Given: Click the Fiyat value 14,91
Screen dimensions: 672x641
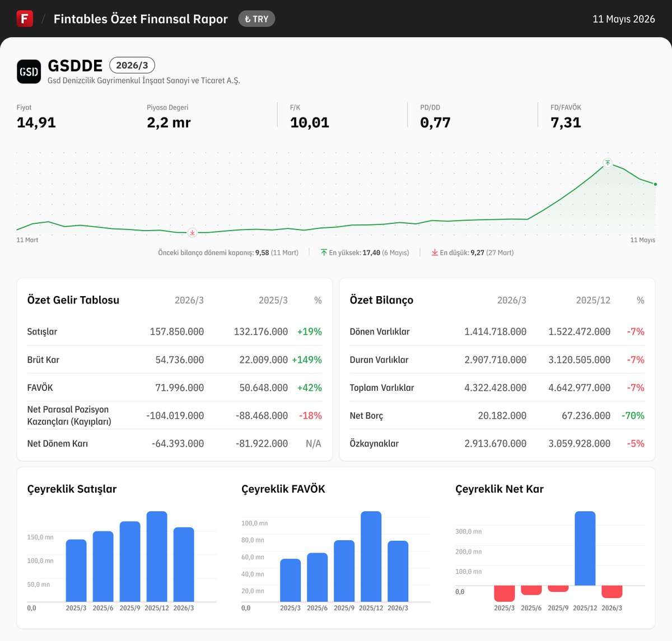Looking at the screenshot, I should [36, 123].
